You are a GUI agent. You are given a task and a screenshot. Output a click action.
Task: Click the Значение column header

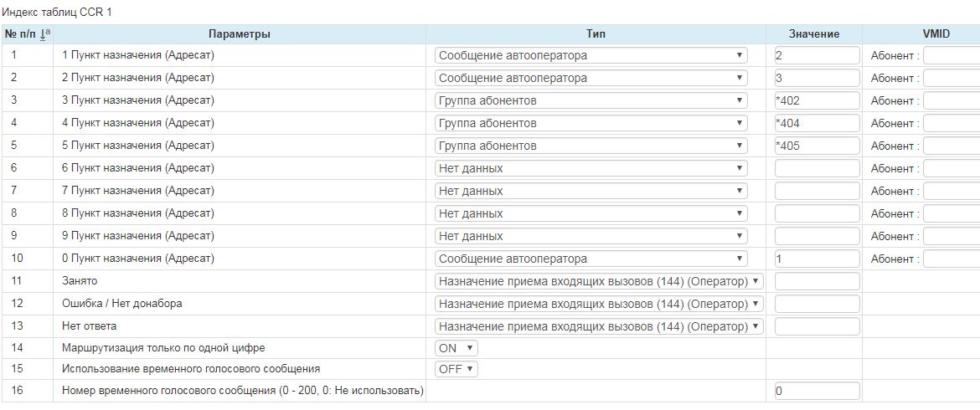pyautogui.click(x=813, y=34)
